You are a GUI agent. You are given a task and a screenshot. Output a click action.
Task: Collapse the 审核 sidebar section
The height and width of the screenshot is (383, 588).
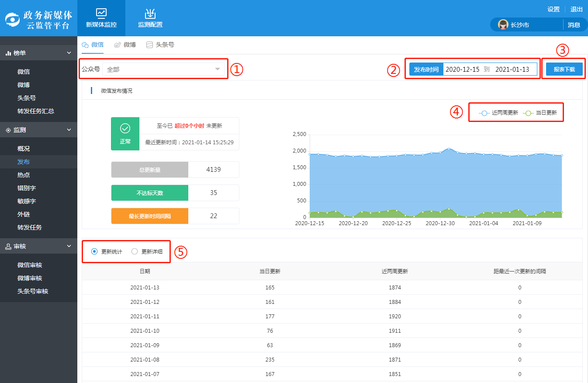pyautogui.click(x=69, y=246)
